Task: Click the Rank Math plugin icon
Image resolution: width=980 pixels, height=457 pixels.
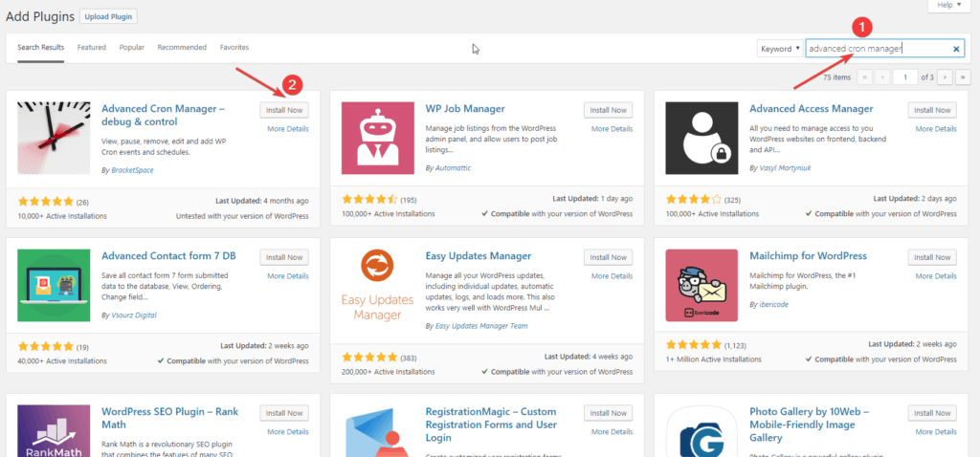Action: click(54, 430)
